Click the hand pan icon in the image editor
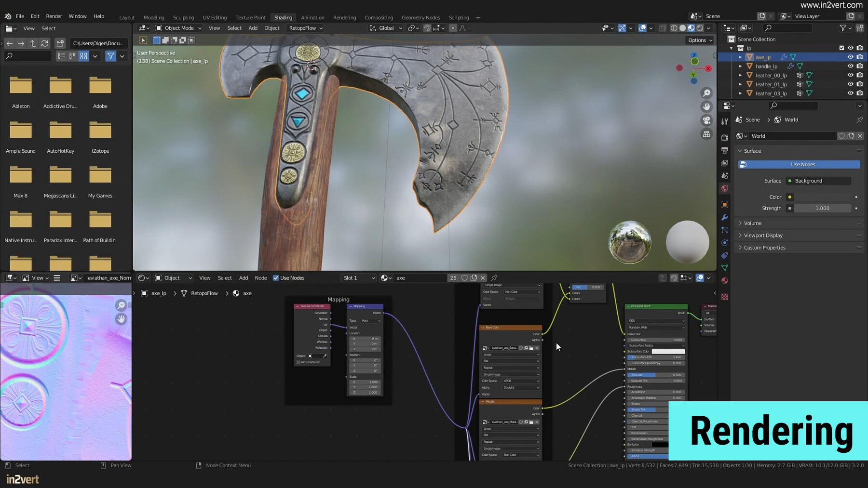 (x=122, y=319)
